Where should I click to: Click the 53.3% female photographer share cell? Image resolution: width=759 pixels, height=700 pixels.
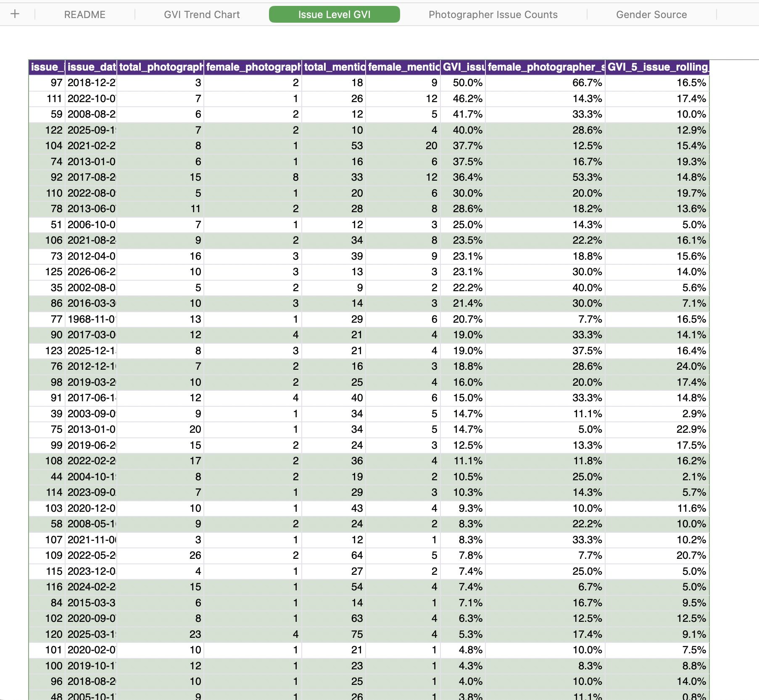pyautogui.click(x=546, y=177)
